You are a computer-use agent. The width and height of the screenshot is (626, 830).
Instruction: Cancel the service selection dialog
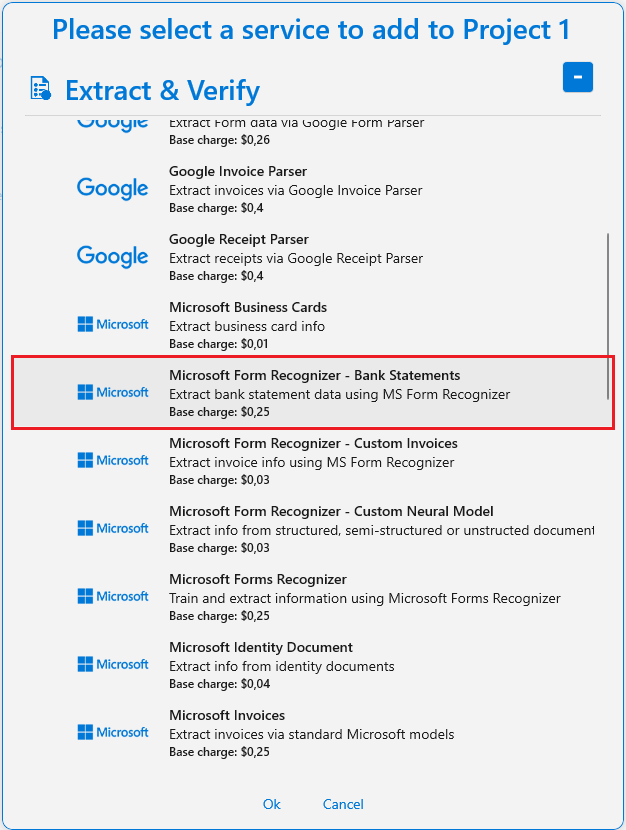(x=343, y=804)
